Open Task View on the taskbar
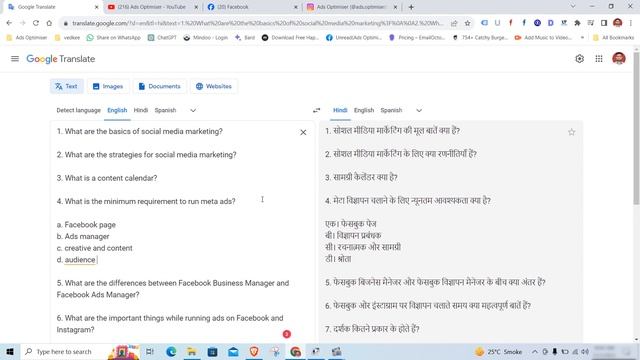Screen dimensions: 640x360 150,351
